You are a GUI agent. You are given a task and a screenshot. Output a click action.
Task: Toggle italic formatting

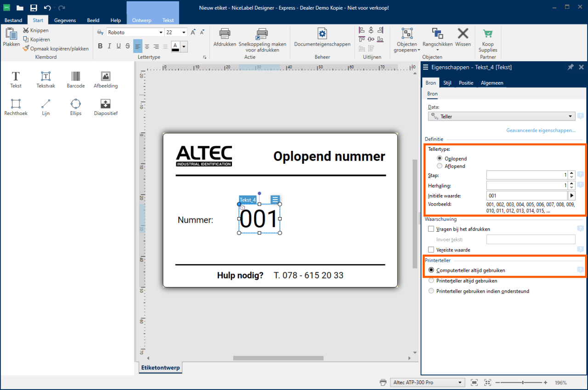pyautogui.click(x=109, y=46)
